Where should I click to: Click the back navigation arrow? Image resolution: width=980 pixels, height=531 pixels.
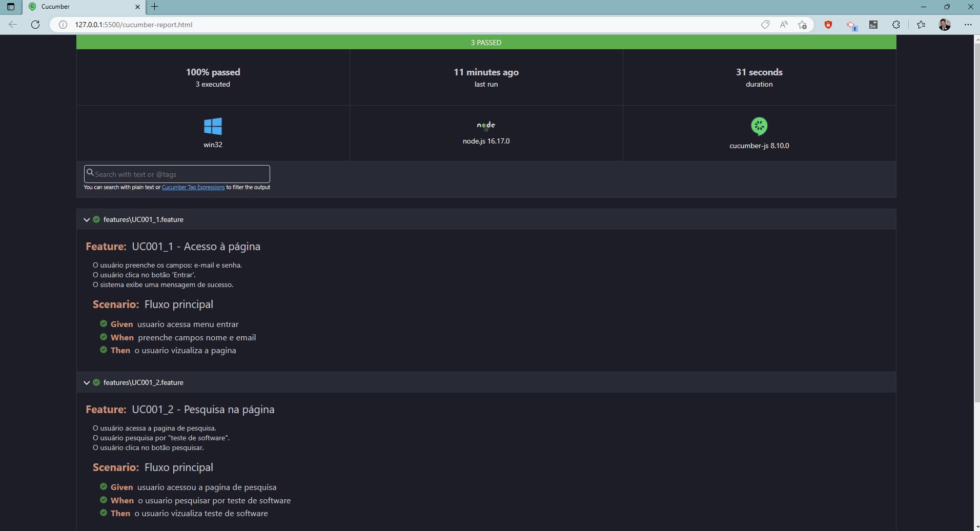(x=13, y=25)
